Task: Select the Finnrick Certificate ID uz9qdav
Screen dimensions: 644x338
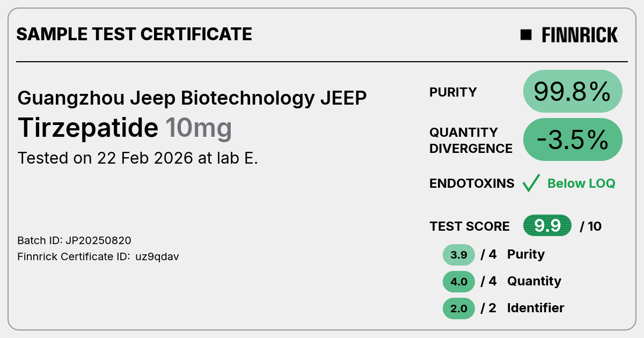Action: point(98,256)
